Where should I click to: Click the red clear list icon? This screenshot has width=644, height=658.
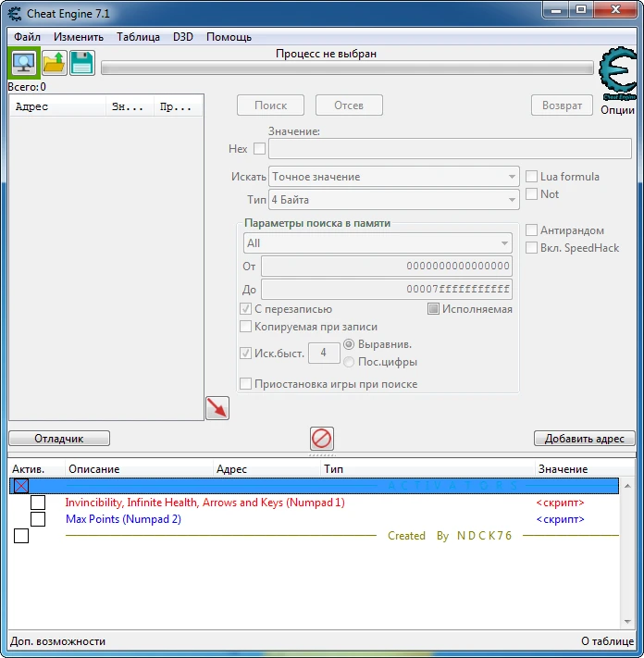322,439
